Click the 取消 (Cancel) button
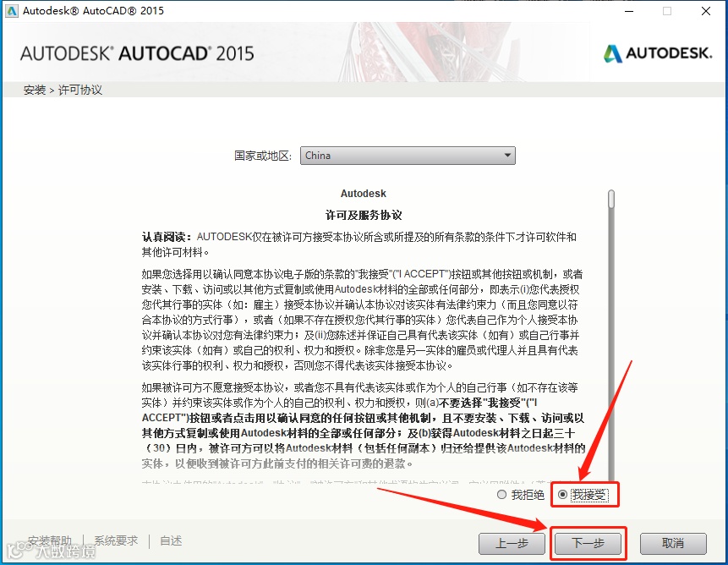Screen dimensions: 728x565 pyautogui.click(x=673, y=543)
